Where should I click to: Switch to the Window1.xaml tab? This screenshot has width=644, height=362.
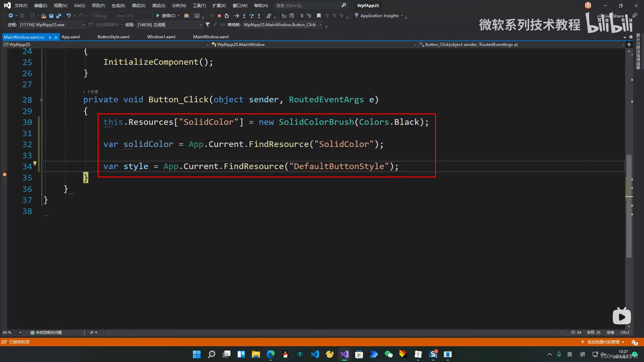click(x=161, y=37)
